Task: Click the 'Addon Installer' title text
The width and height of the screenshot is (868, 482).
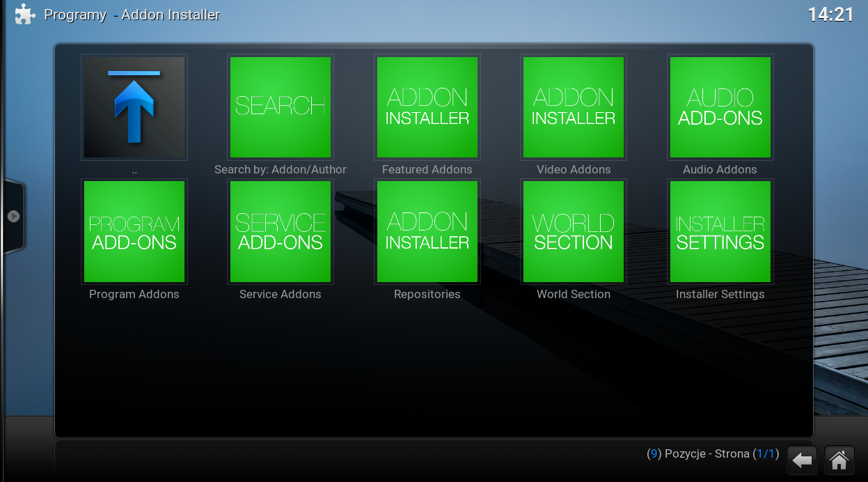Action: coord(171,15)
